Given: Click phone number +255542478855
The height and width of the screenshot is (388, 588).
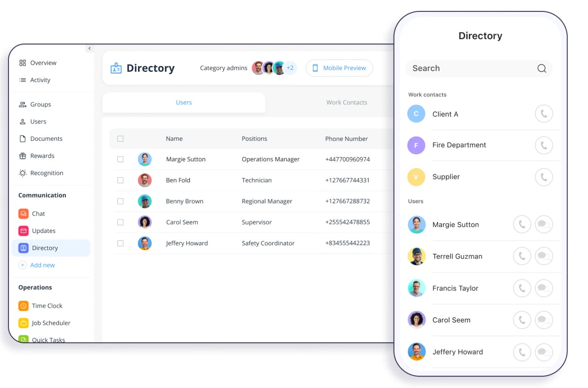Looking at the screenshot, I should (x=347, y=222).
